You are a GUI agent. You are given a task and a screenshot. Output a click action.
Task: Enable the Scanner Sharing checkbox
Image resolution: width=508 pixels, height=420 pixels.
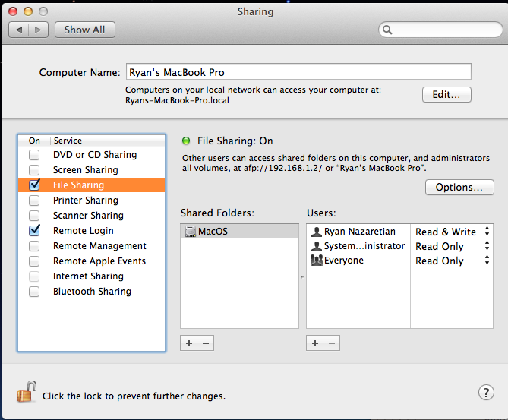tap(34, 216)
